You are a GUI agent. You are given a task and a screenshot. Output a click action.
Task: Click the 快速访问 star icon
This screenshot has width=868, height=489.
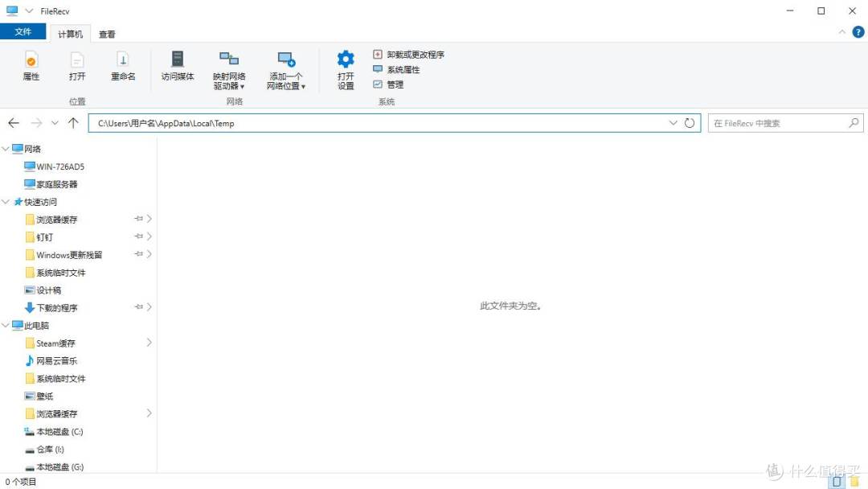18,202
